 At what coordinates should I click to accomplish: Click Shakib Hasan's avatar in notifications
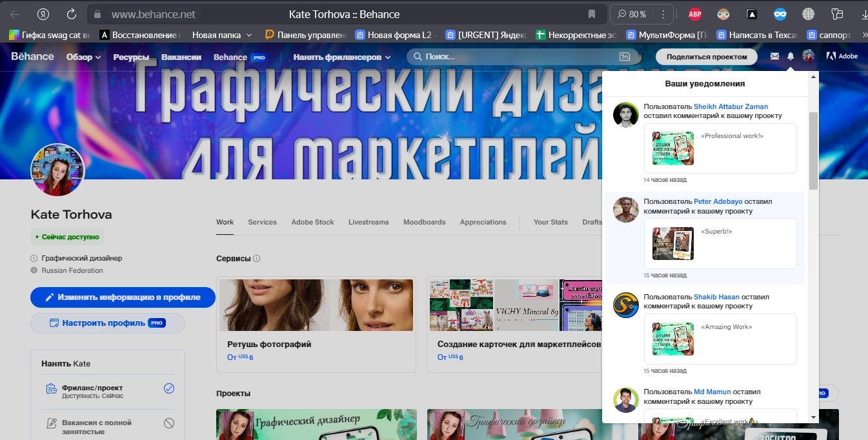click(x=625, y=305)
